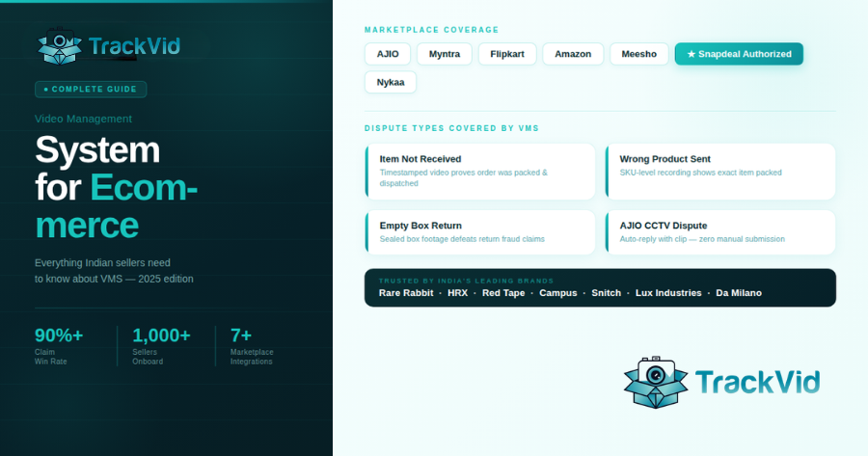Click the 7+ Marketplace Integrations stat
The width and height of the screenshot is (868, 456).
pos(252,346)
